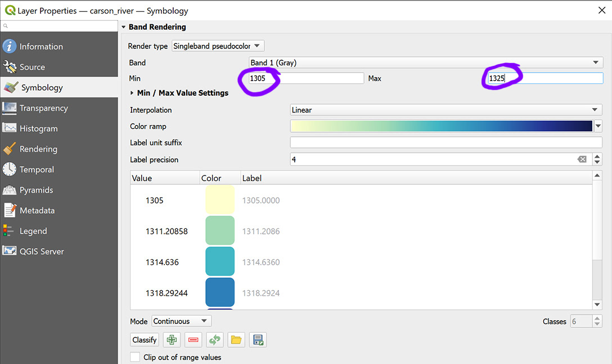The width and height of the screenshot is (612, 364).
Task: Click the 1318.2924 label cell
Action: pos(261,293)
